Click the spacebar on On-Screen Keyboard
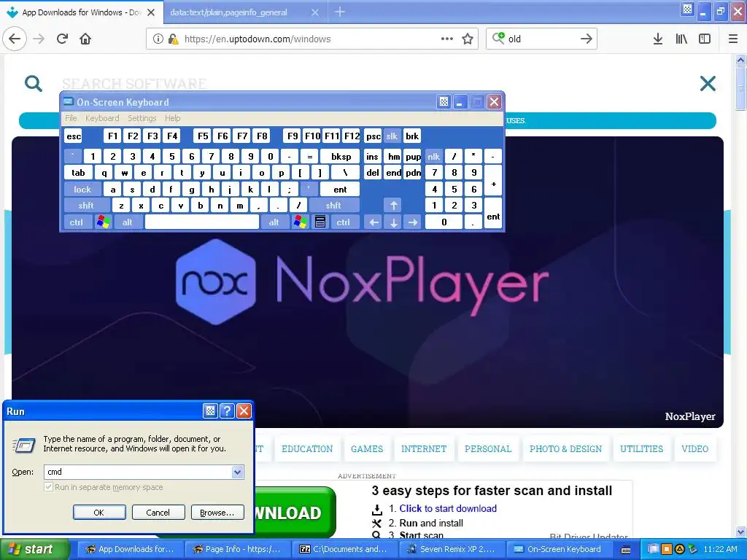The height and width of the screenshot is (560, 747). tap(201, 222)
